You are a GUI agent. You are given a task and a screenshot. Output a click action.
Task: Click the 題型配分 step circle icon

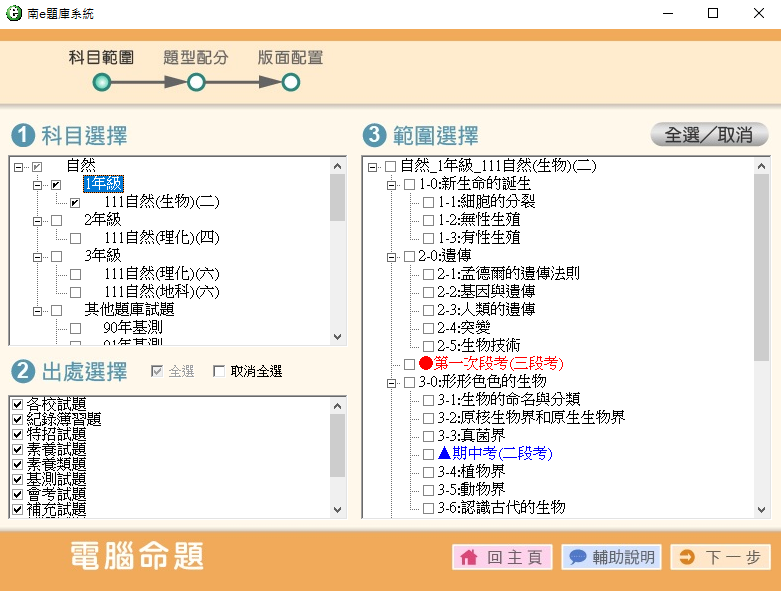click(x=196, y=82)
